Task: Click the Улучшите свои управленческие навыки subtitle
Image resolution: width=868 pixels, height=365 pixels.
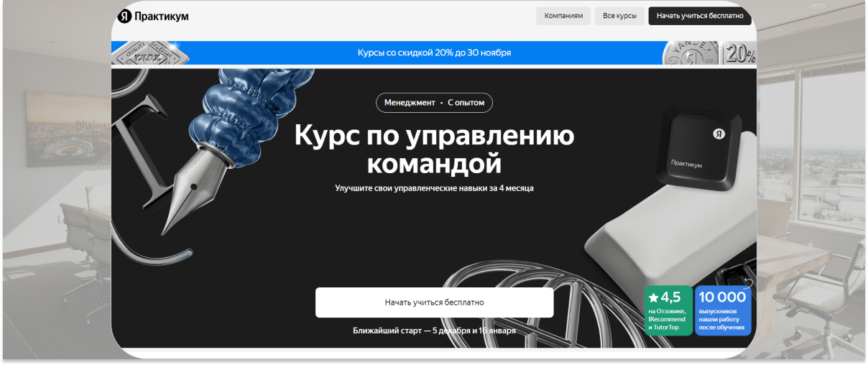Action: click(434, 188)
